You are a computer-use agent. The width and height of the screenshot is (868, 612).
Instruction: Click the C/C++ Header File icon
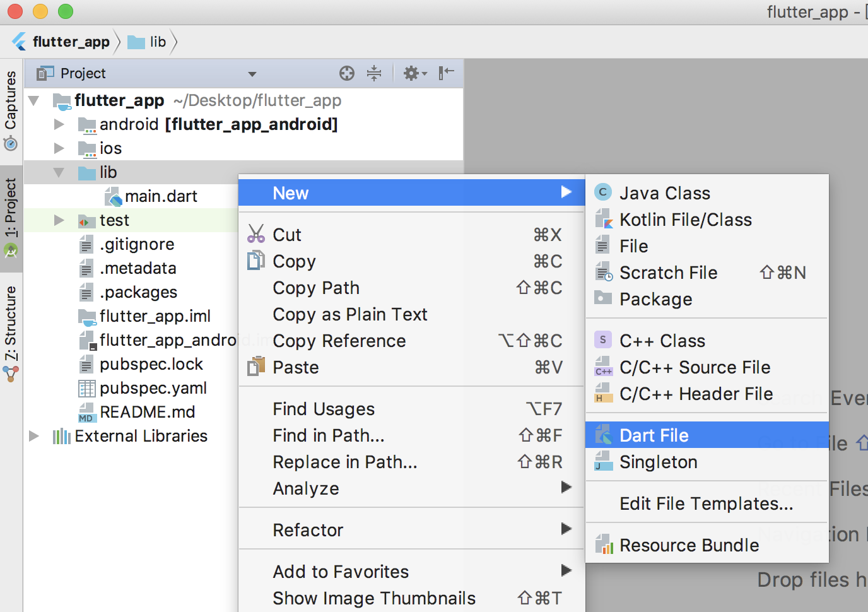coord(604,393)
